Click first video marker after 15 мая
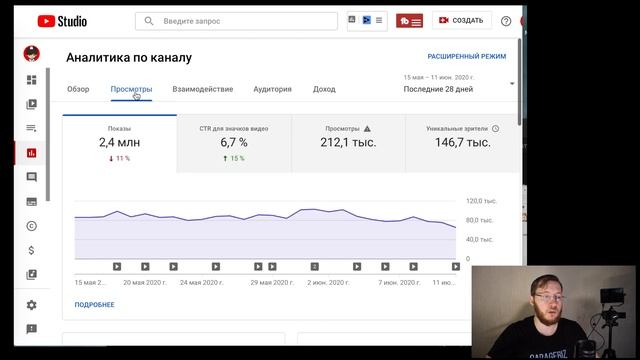640x360 pixels. point(117,267)
